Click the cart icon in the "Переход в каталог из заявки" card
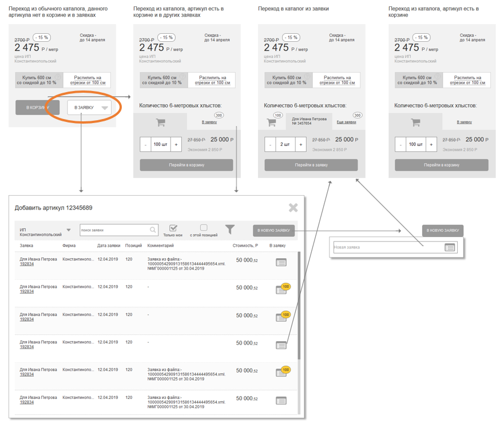The image size is (504, 427). click(271, 122)
